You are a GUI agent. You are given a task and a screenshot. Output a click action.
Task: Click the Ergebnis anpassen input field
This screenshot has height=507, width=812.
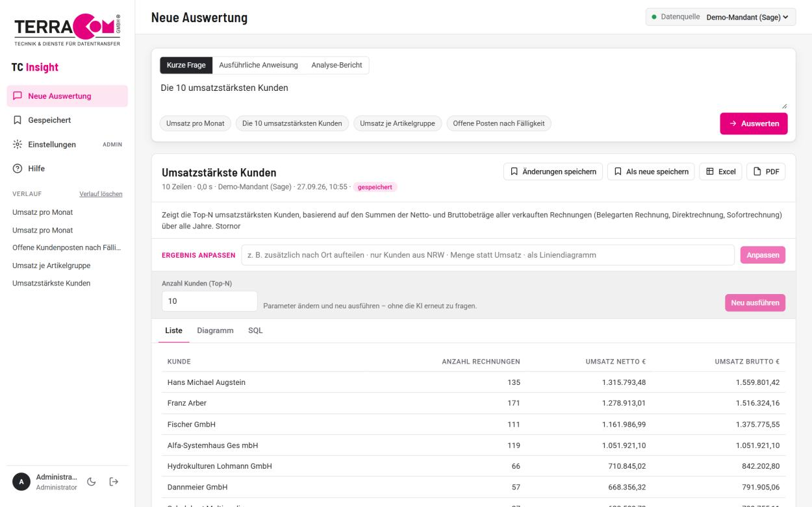click(x=488, y=255)
